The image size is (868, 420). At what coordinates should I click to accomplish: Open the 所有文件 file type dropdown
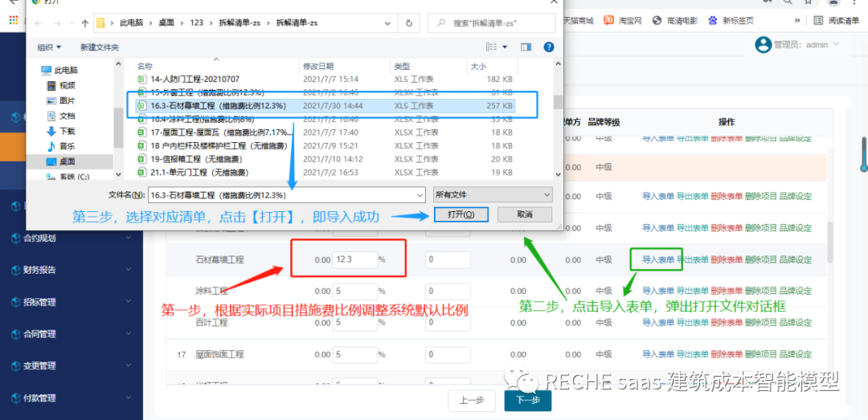(492, 194)
